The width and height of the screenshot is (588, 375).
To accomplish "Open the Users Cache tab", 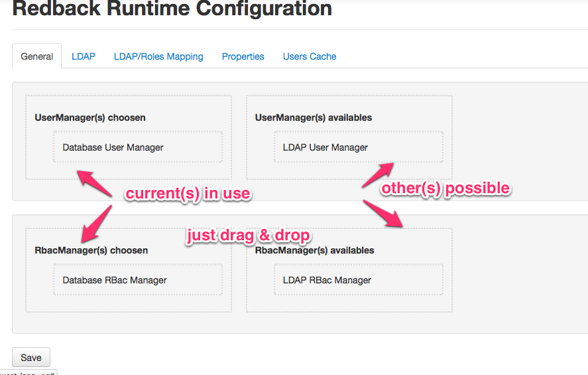I will pyautogui.click(x=310, y=56).
